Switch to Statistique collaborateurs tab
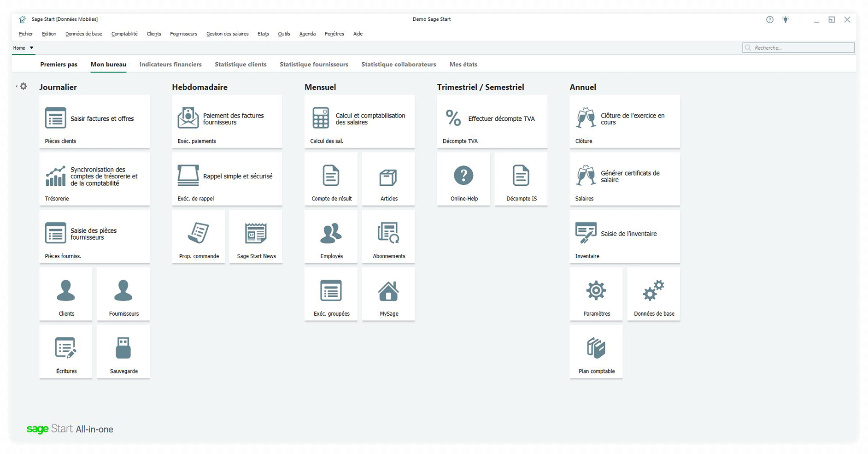The width and height of the screenshot is (868, 454). click(399, 65)
